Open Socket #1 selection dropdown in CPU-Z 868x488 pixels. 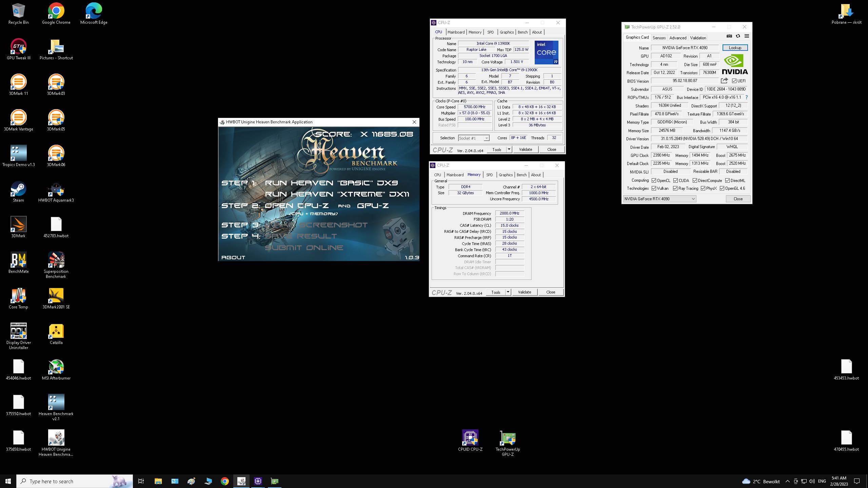point(474,138)
